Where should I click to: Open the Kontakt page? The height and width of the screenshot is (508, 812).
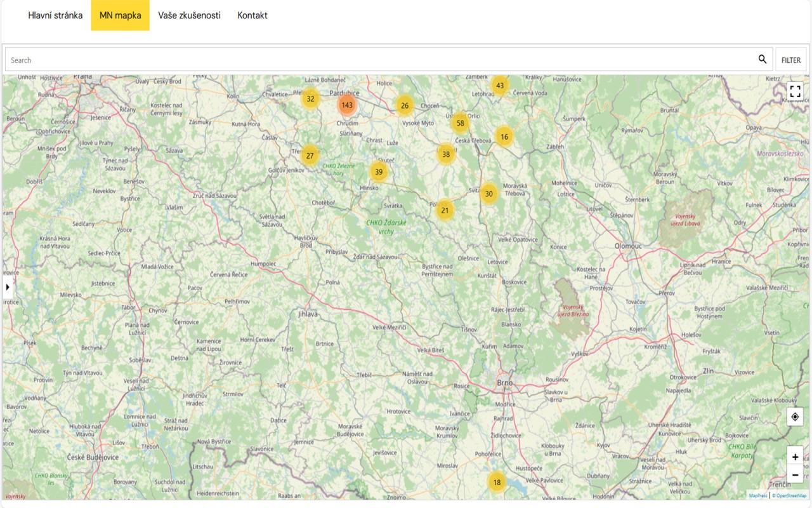(x=252, y=15)
